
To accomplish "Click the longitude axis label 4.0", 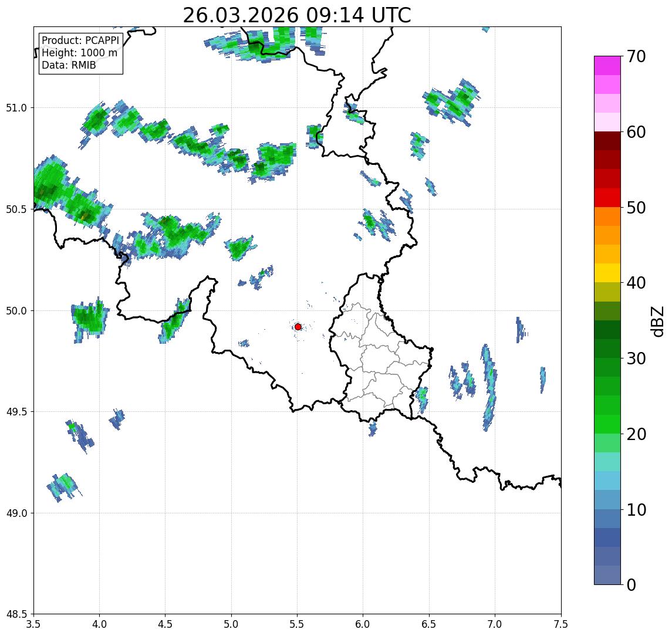I will [x=99, y=624].
